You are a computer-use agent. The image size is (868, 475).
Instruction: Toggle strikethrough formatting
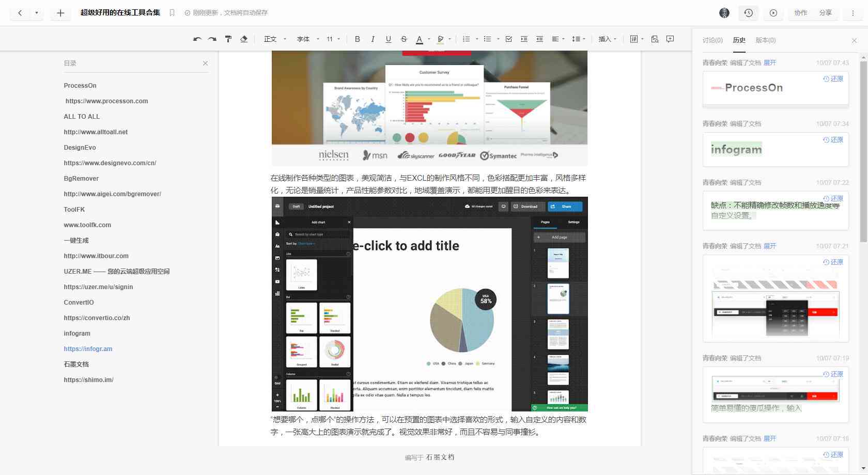pos(404,39)
